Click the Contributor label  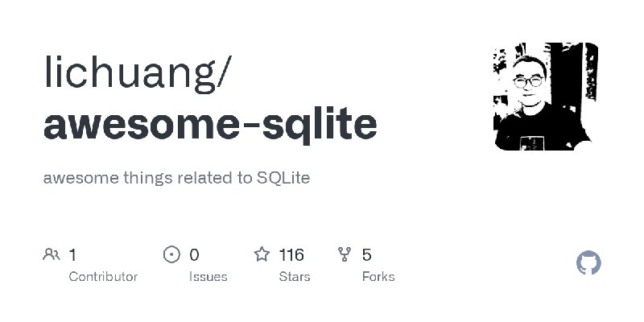click(x=103, y=276)
